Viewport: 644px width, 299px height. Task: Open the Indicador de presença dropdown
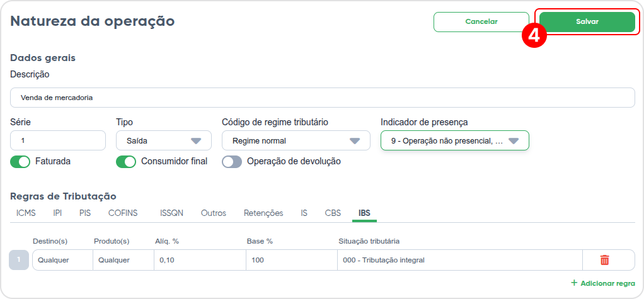(x=455, y=140)
